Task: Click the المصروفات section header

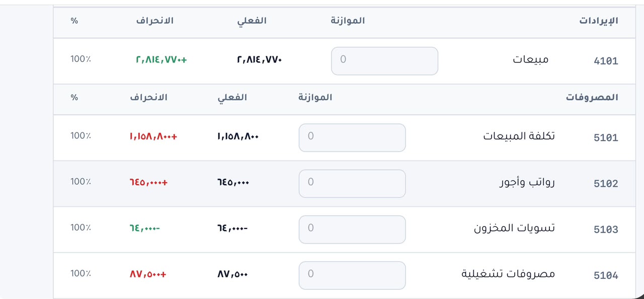Action: pyautogui.click(x=592, y=97)
